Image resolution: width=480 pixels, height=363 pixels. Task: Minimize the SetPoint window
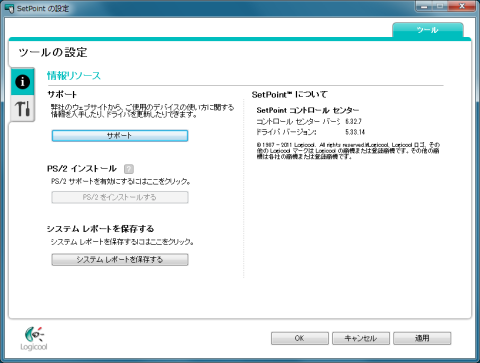[x=425, y=6]
